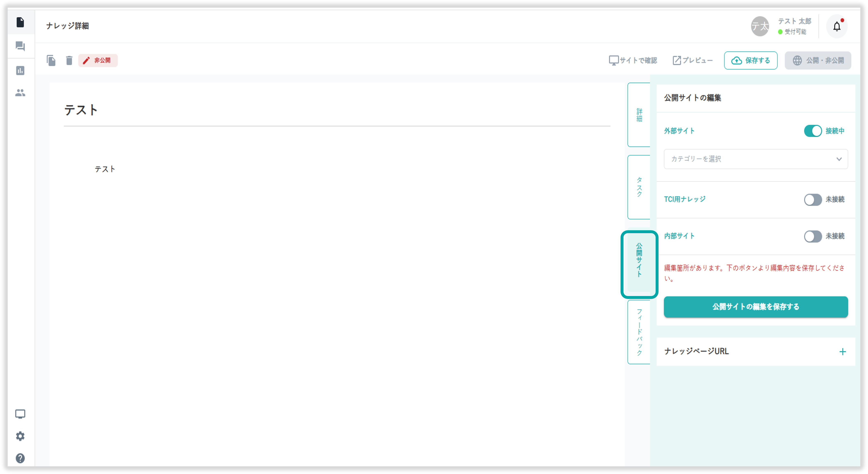Click the monitor icon in lower sidebar

[x=20, y=414]
